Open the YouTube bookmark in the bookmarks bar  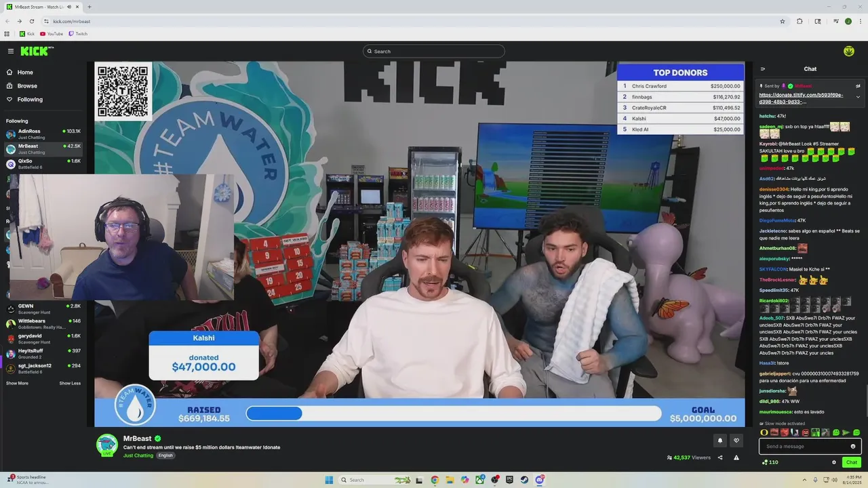pos(52,34)
